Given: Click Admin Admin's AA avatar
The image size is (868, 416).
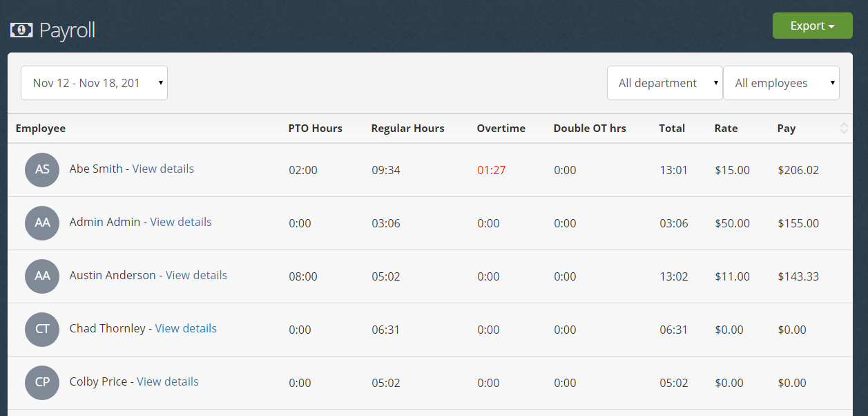Looking at the screenshot, I should coord(42,223).
